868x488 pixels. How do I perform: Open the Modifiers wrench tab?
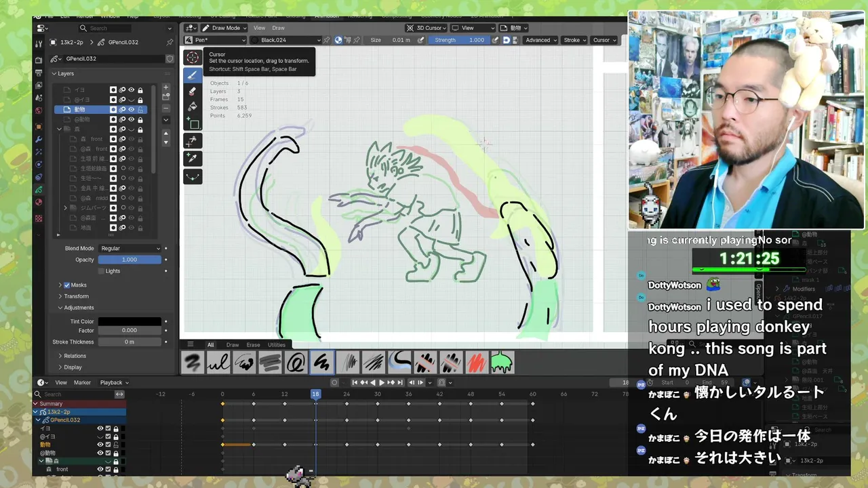click(39, 139)
